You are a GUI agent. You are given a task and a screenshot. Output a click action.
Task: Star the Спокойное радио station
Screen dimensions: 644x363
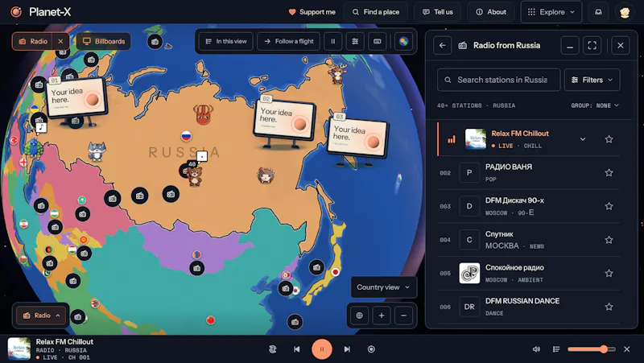[609, 273]
